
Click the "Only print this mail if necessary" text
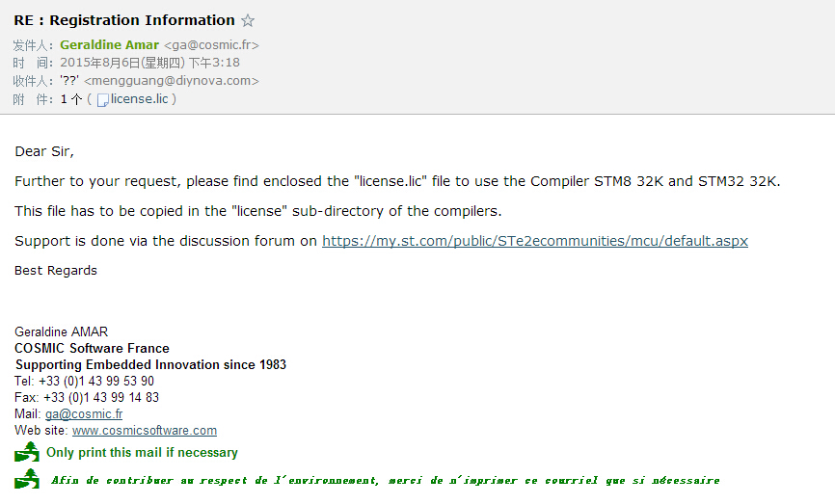click(142, 452)
